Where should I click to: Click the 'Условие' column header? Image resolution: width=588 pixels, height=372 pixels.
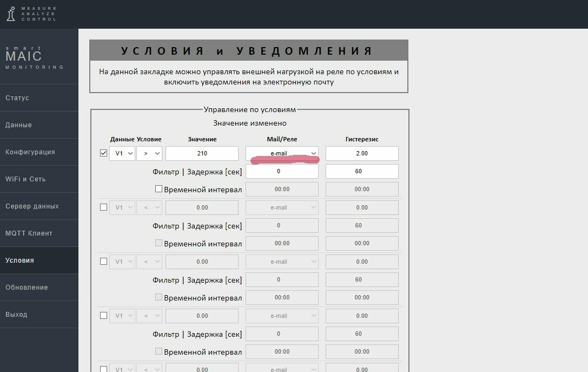coord(149,139)
